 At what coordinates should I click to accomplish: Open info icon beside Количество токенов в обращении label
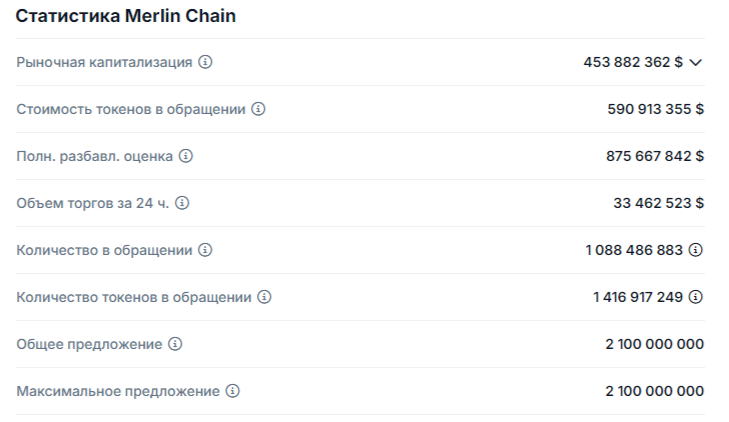point(264,297)
